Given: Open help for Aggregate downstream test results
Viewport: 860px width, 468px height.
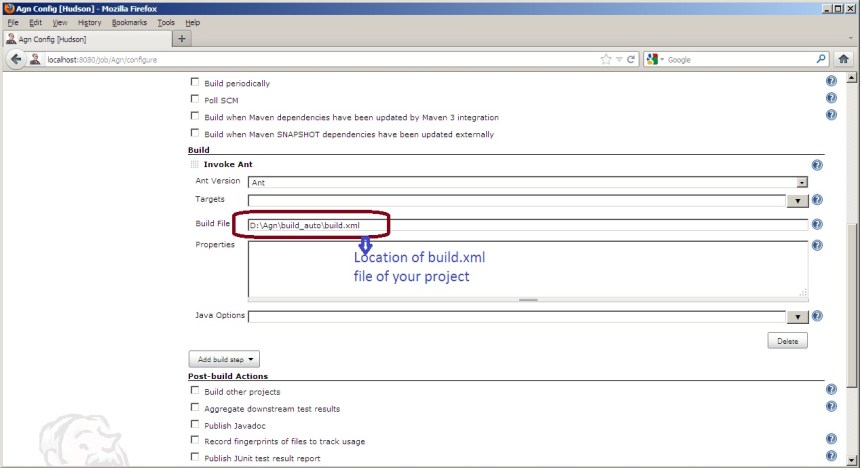Looking at the screenshot, I should [x=831, y=407].
